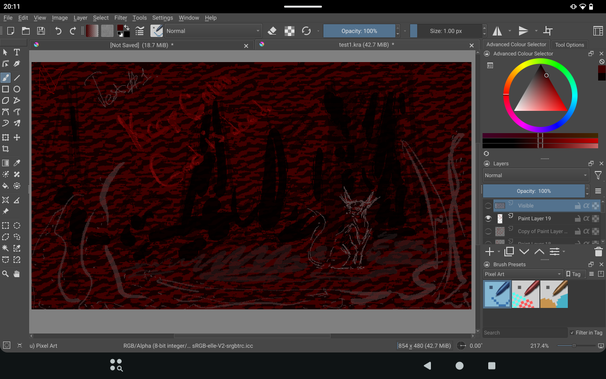The image size is (606, 379).
Task: Duplicate the selected layer
Action: point(509,252)
